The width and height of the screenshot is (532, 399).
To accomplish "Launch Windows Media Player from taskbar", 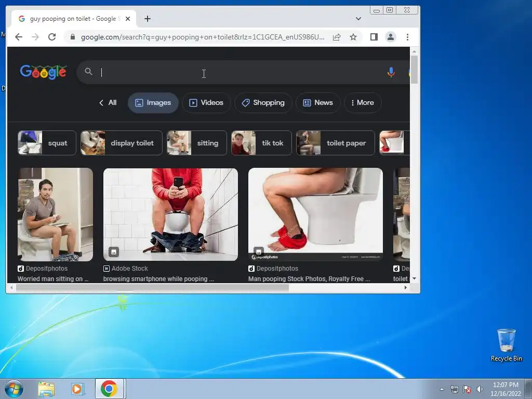I will click(77, 389).
